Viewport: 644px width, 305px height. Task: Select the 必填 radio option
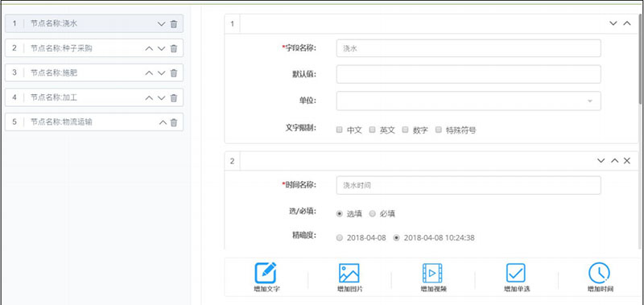coord(372,213)
